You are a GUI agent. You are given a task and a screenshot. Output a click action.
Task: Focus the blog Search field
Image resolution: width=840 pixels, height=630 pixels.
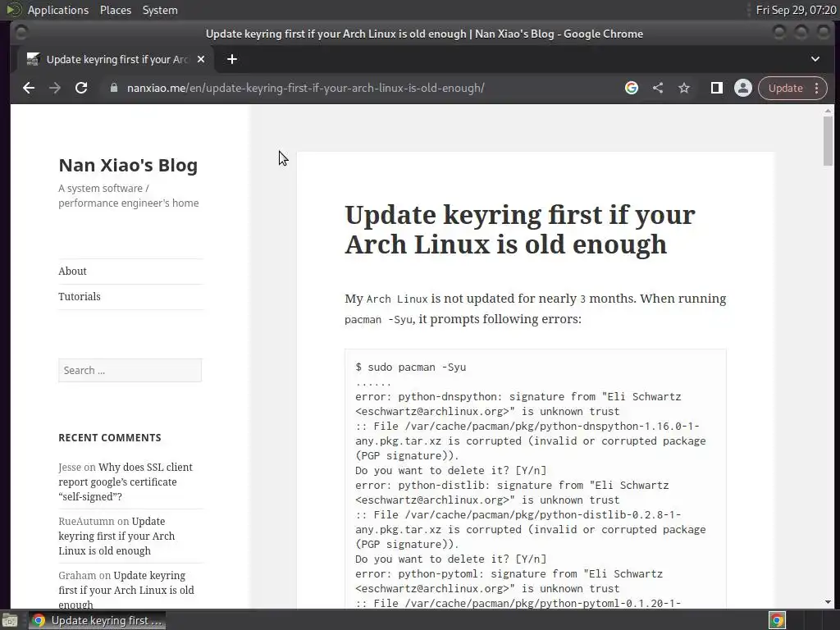point(130,370)
